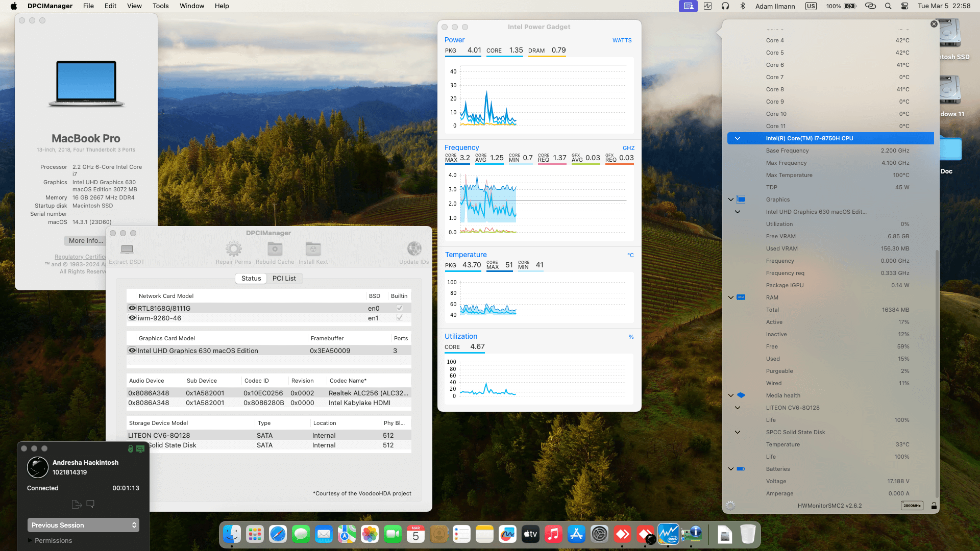Screen dimensions: 980x551
Task: Run Repair Perms in DPCIManager
Action: coord(233,250)
